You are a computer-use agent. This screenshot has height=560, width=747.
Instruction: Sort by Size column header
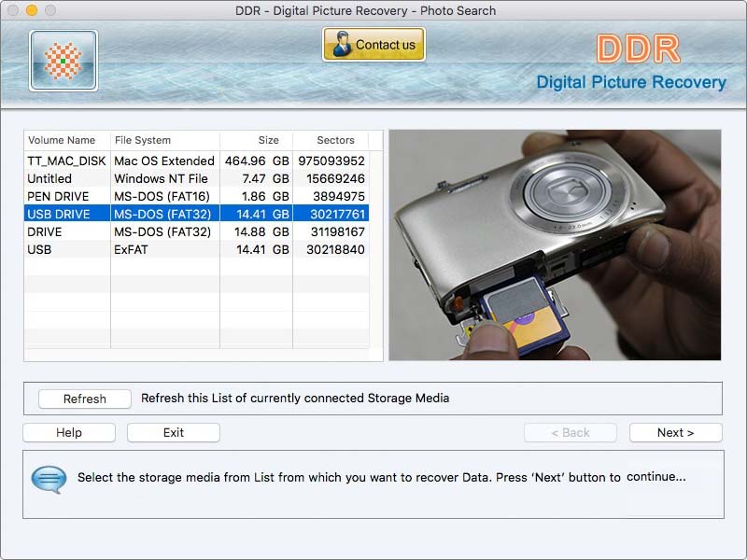point(256,140)
